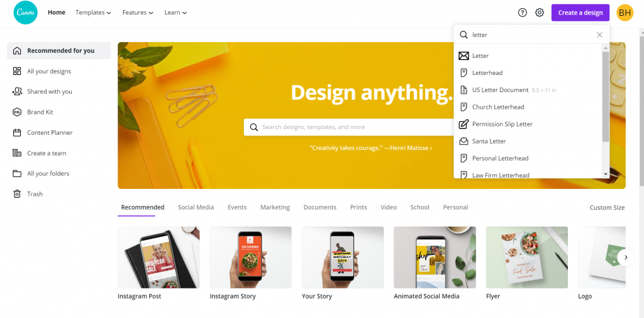This screenshot has width=644, height=318.
Task: Click the search results scrollbar down arrow
Action: point(606,174)
